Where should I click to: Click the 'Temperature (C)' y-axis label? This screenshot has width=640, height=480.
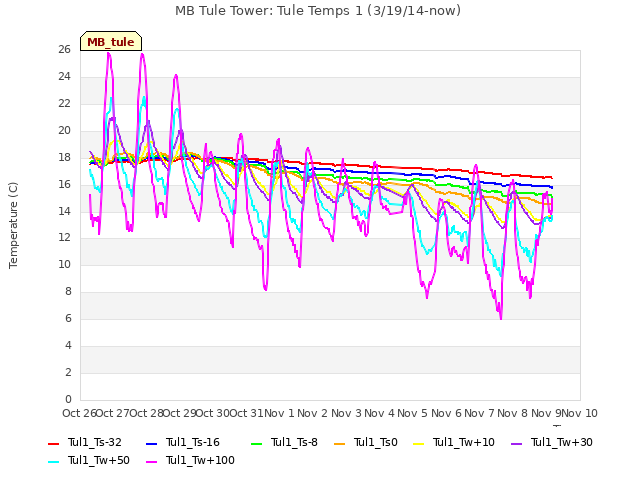tap(13, 225)
